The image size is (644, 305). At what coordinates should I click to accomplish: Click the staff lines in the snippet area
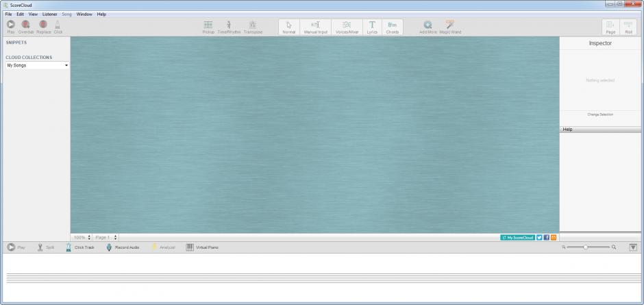[x=322, y=278]
